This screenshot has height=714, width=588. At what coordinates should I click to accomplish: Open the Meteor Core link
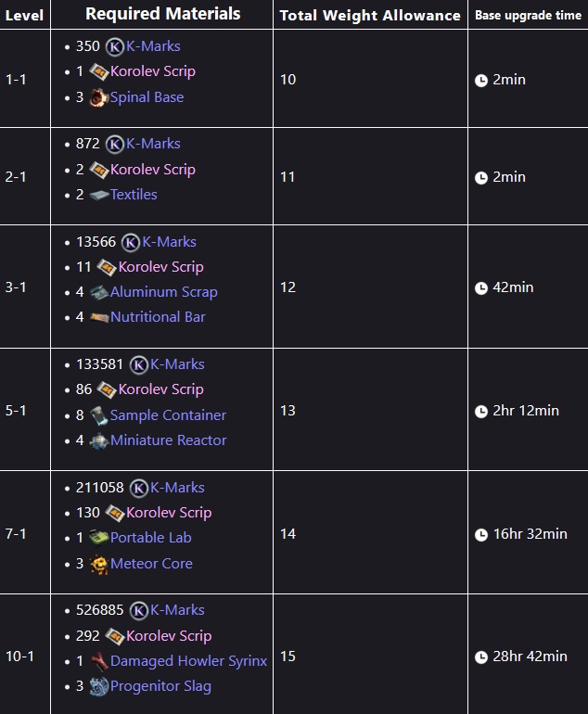(x=151, y=564)
